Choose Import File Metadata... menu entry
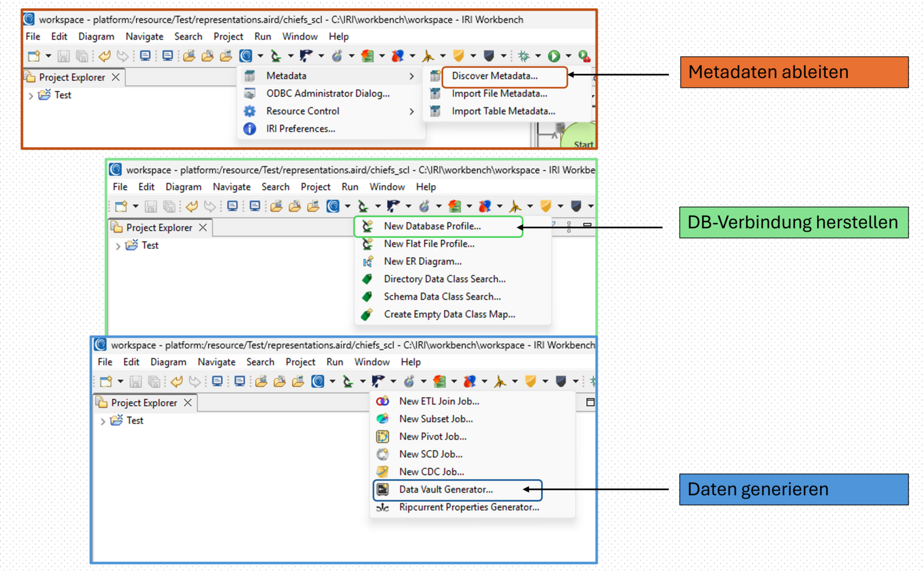The height and width of the screenshot is (571, 924). [498, 94]
